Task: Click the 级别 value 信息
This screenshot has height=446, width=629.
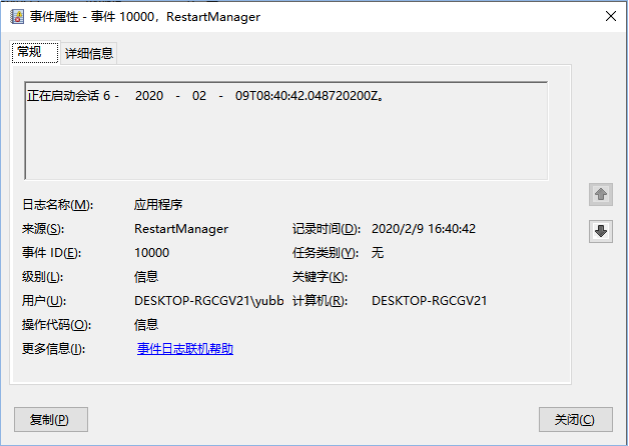Action: (x=146, y=277)
